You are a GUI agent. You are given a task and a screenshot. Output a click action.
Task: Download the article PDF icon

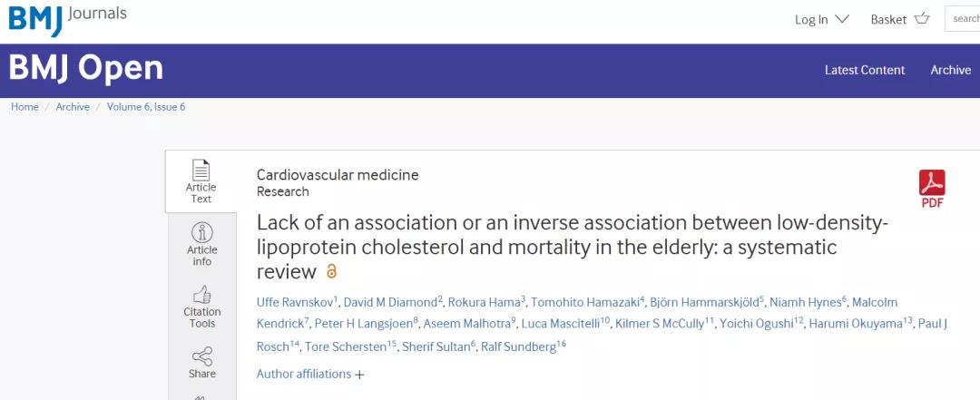(x=931, y=188)
